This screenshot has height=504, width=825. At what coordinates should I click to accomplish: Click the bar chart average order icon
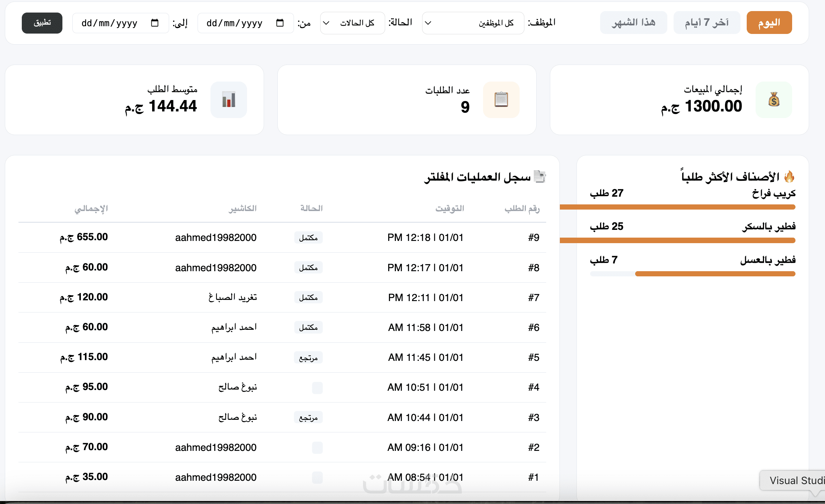229,100
